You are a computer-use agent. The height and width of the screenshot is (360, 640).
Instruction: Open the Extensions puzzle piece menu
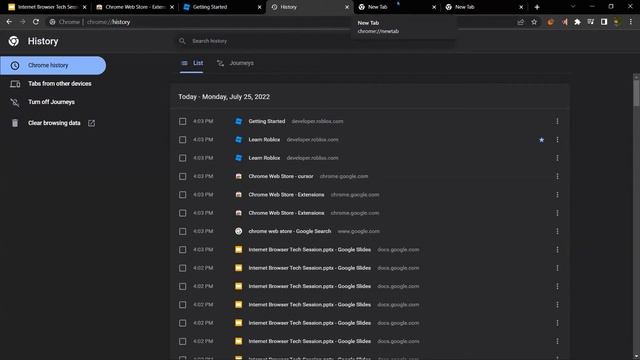click(x=577, y=22)
